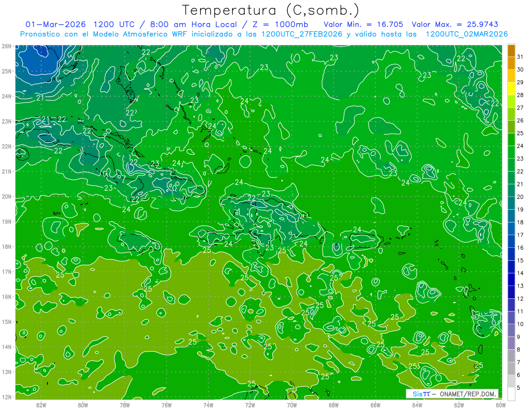The height and width of the screenshot is (411, 532).
Task: Click the '15N' latitude axis label
Action: point(6,321)
